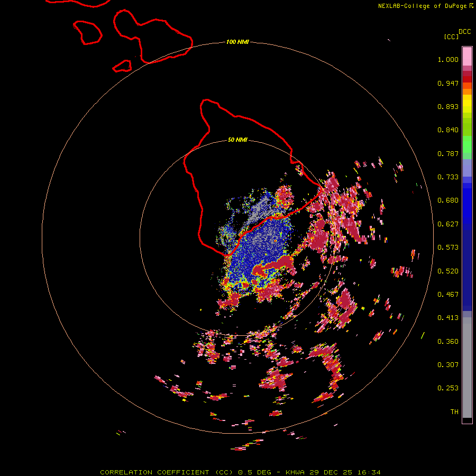Select the 0.413 color scale value
Viewport: 476px width, 476px height.
(x=448, y=318)
